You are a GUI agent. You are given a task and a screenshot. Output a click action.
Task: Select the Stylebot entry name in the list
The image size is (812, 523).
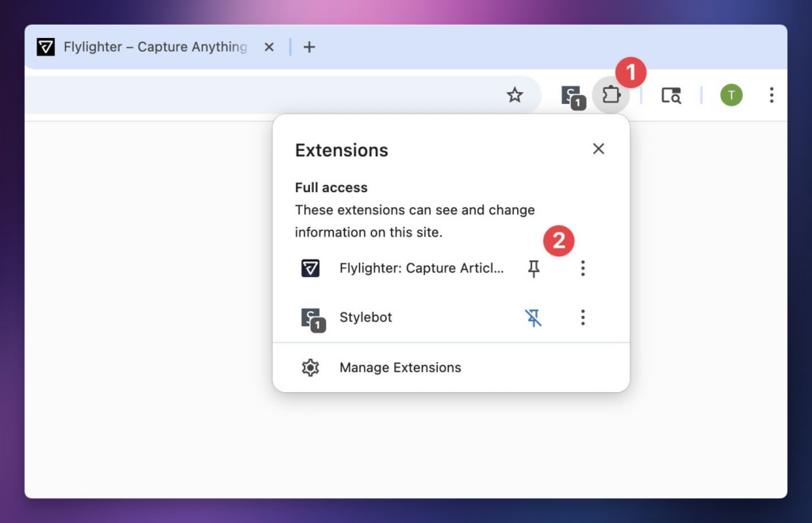point(366,317)
